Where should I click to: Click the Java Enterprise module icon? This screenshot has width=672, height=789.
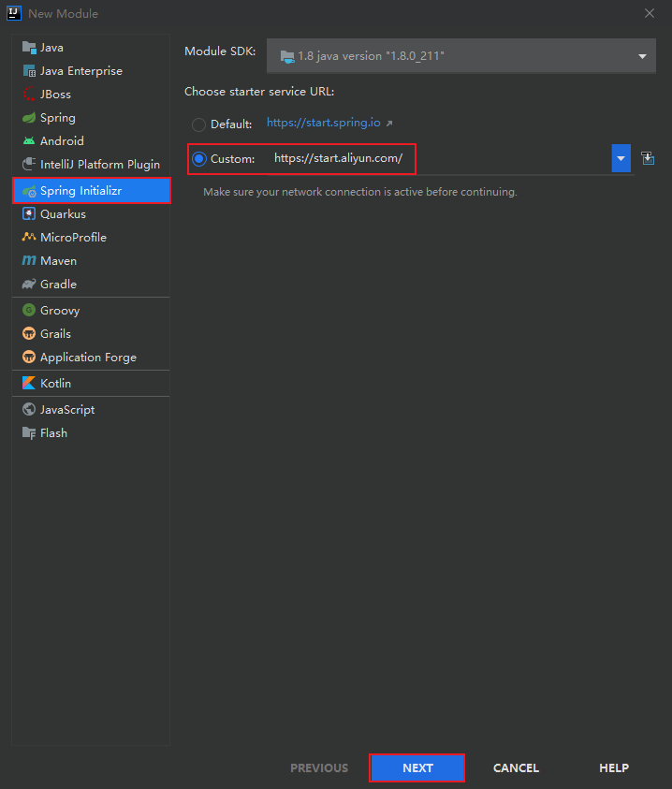29,71
